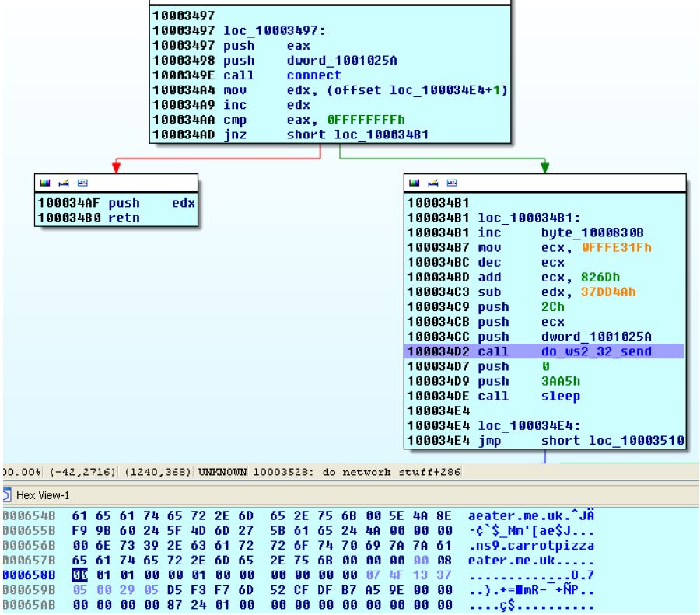Click the .ns9.carrotpizza ASCII text in hex view
The image size is (700, 615).
tap(532, 545)
